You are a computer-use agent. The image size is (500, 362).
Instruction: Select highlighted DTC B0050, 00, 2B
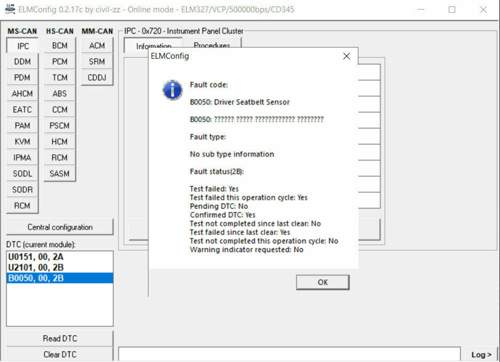pos(60,278)
